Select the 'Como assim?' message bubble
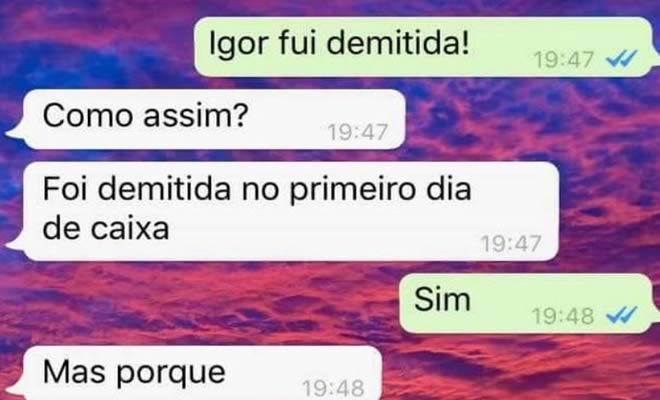 click(x=206, y=119)
